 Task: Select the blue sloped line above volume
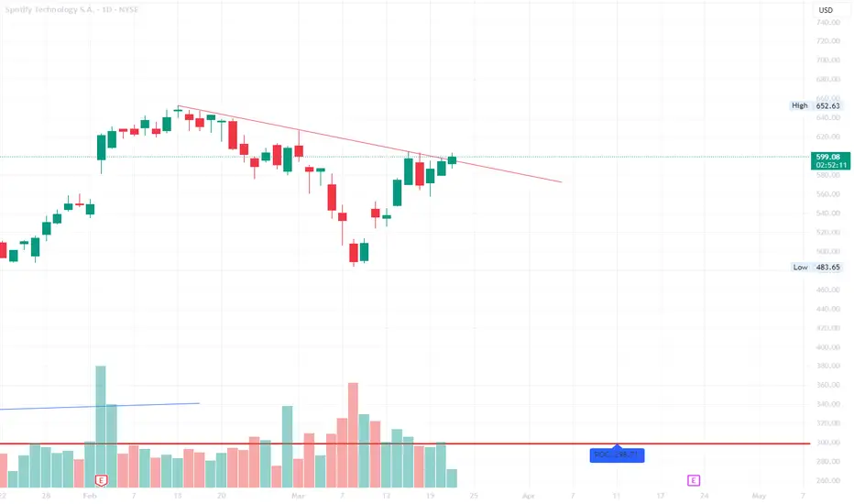(x=100, y=406)
